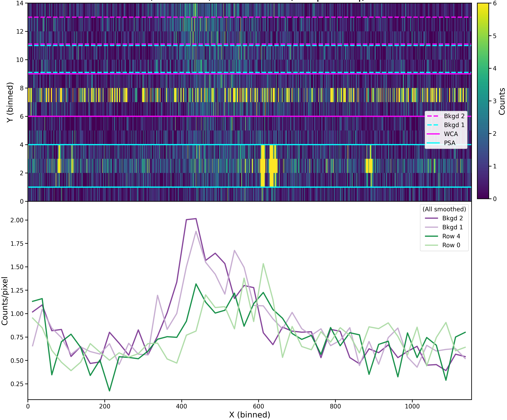Click the light purple Bkgd 1 line sample in line-plot legend
Screen dimensions: 507x420
[431, 227]
